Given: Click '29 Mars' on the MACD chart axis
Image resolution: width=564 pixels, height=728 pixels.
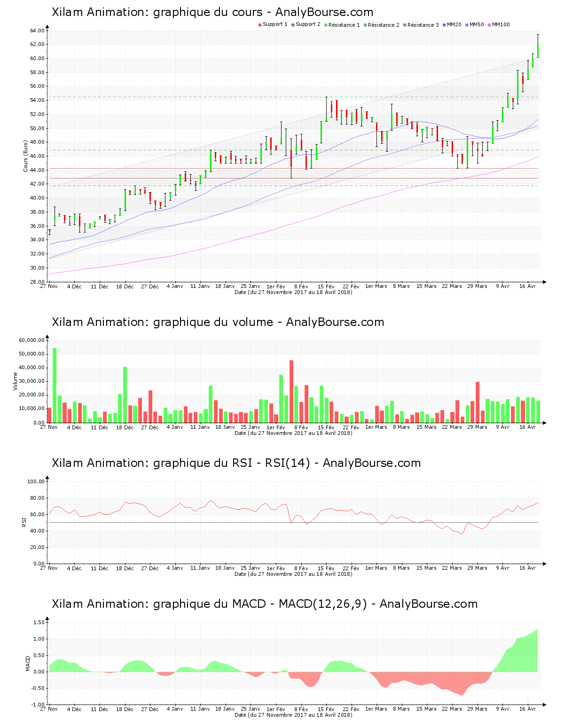Looking at the screenshot, I should coord(477,709).
